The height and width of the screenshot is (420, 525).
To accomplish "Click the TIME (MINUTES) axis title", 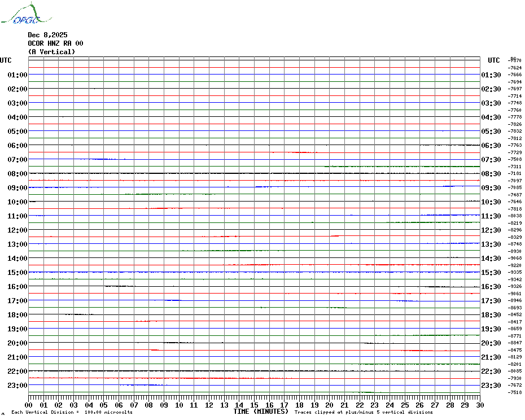I will (x=260, y=412).
